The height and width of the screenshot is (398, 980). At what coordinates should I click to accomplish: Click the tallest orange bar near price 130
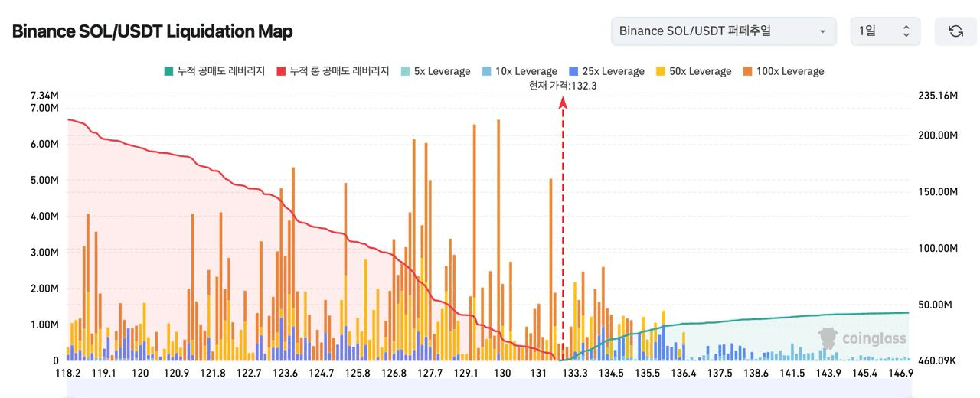pyautogui.click(x=498, y=191)
